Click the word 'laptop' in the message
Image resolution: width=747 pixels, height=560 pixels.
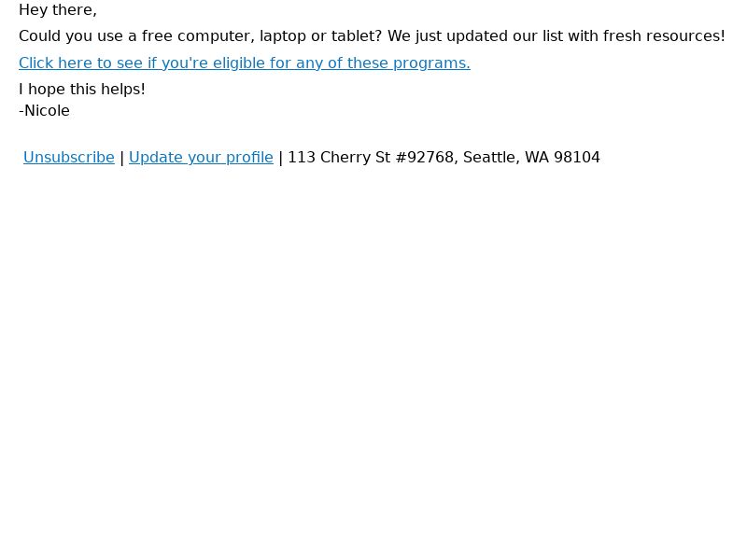pyautogui.click(x=283, y=36)
